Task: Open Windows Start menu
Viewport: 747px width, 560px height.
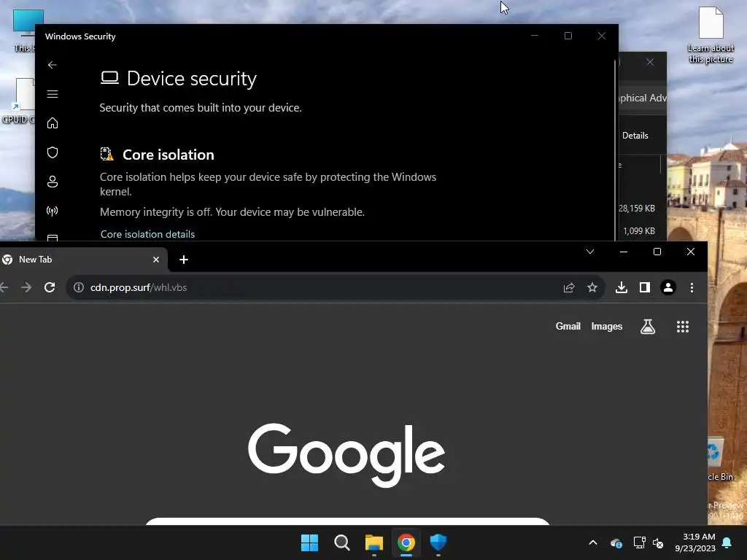Action: (309, 542)
